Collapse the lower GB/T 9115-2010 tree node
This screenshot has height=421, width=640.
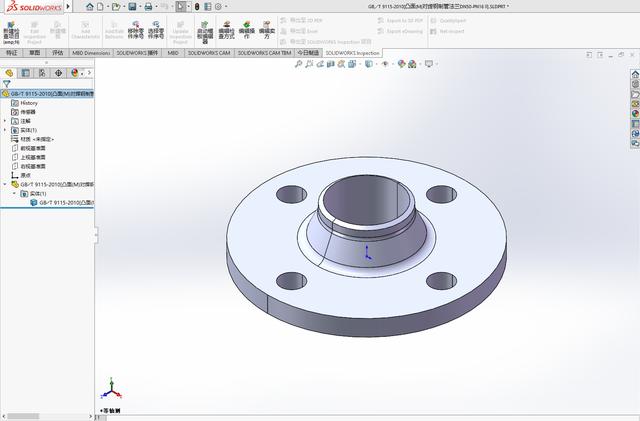point(5,185)
